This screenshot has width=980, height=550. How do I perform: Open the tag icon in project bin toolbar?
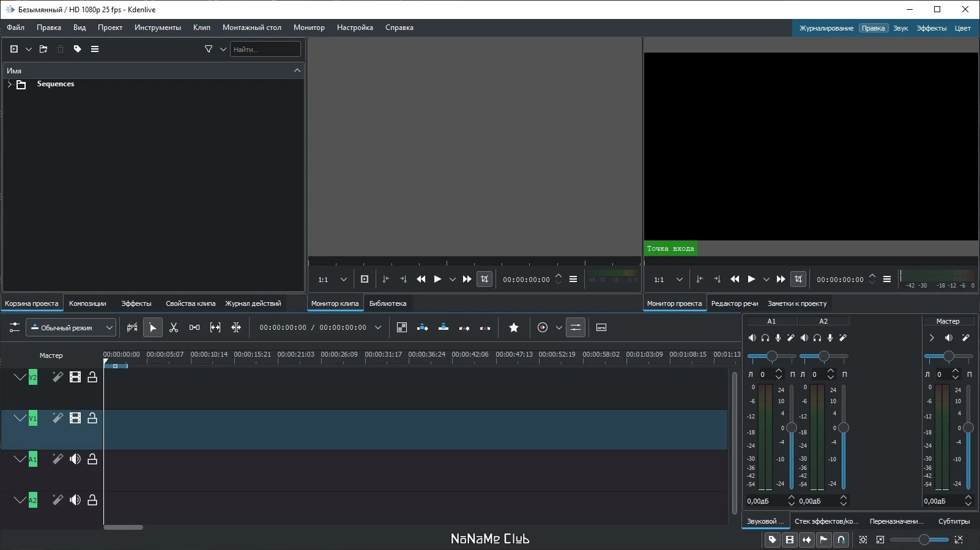78,49
